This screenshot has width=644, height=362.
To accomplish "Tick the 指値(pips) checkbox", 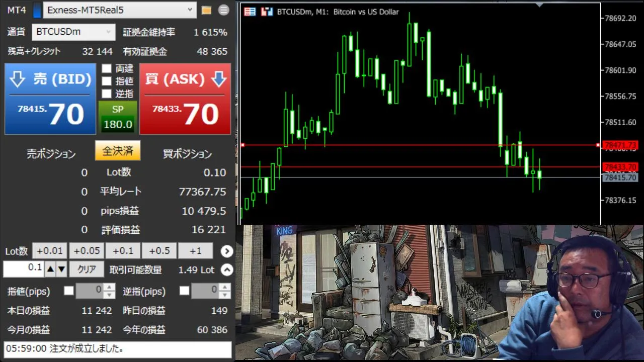I will click(69, 291).
